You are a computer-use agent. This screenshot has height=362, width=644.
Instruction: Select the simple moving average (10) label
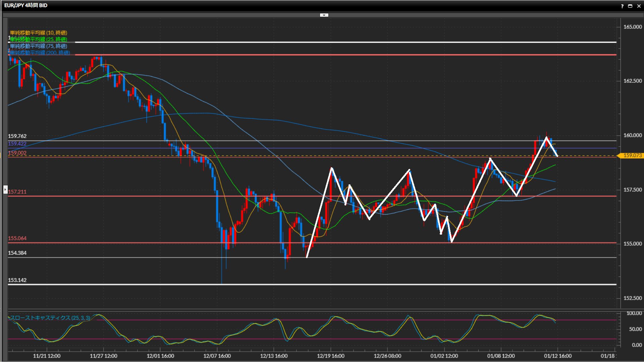tap(39, 33)
